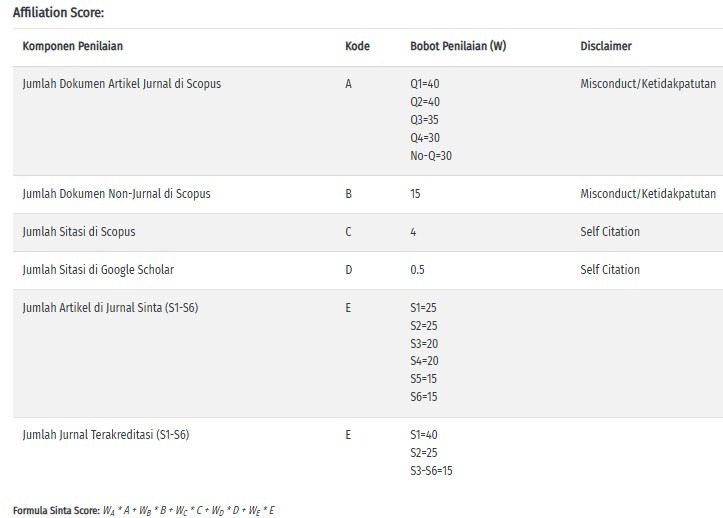The height and width of the screenshot is (518, 723).
Task: Select the Komponen Penilaian column header
Action: click(72, 46)
